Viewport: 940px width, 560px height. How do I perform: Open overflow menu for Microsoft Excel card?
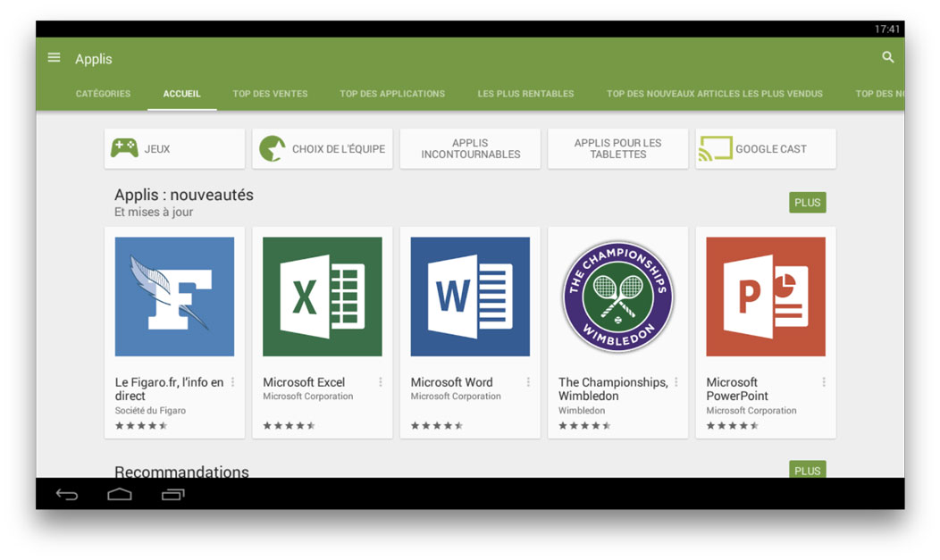click(381, 382)
